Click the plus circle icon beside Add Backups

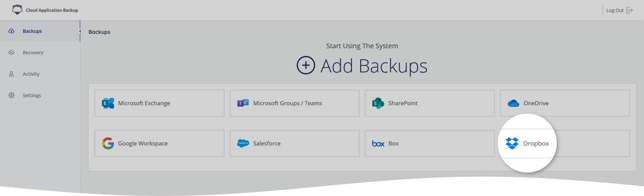pos(306,65)
